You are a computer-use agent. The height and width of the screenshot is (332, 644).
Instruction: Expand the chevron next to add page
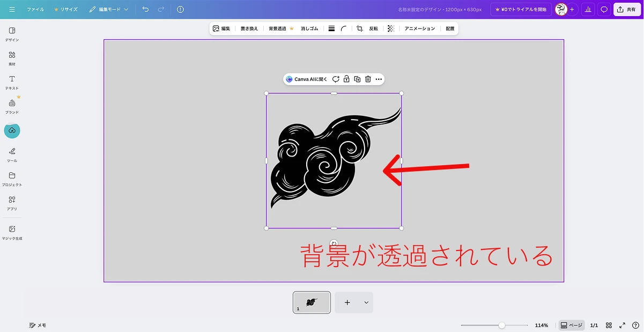click(366, 303)
